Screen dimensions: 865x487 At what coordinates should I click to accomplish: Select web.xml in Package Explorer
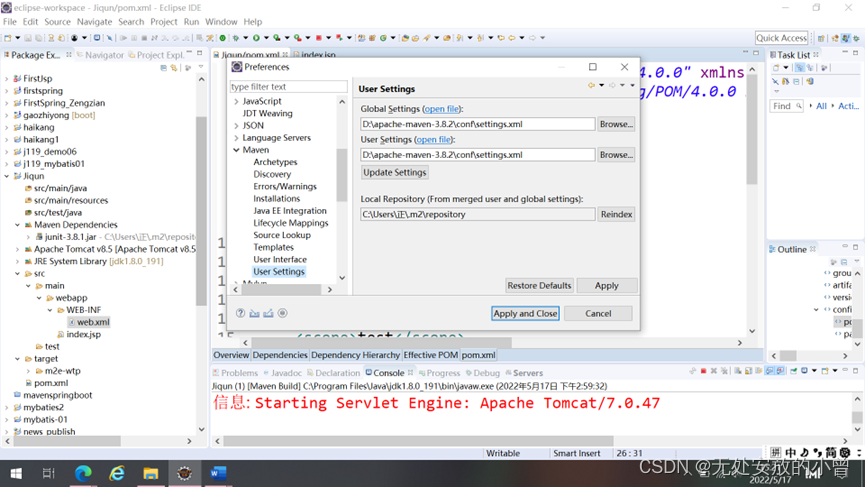(x=89, y=322)
